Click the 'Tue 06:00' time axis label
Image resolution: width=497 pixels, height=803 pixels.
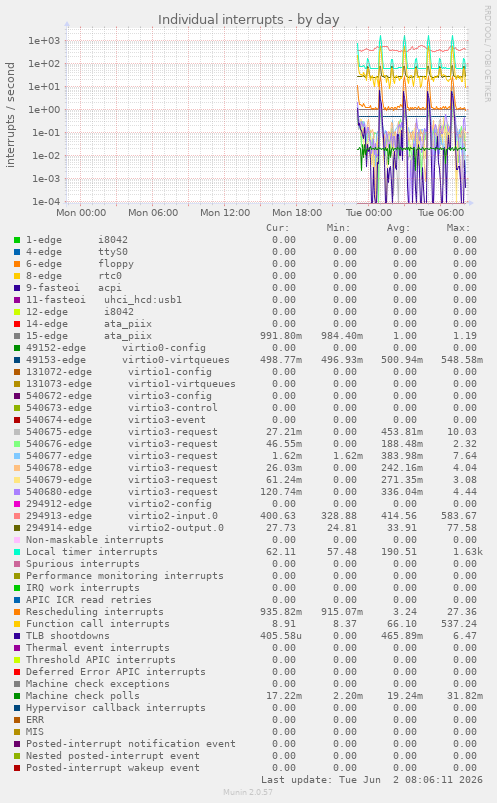coord(441,213)
